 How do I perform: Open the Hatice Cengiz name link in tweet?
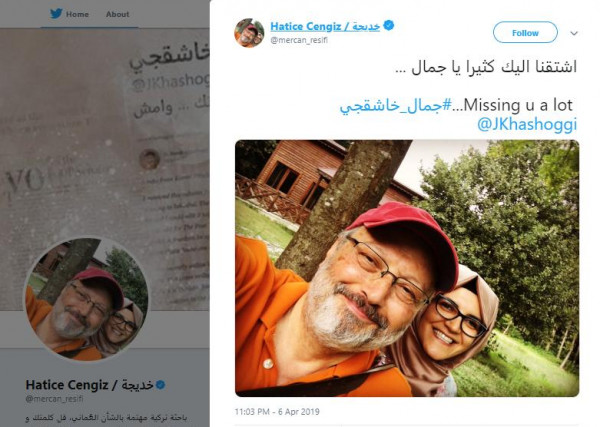coord(325,26)
